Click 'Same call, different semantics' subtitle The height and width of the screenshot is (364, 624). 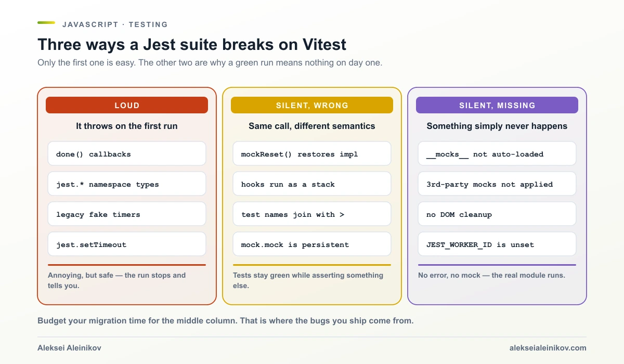(312, 126)
